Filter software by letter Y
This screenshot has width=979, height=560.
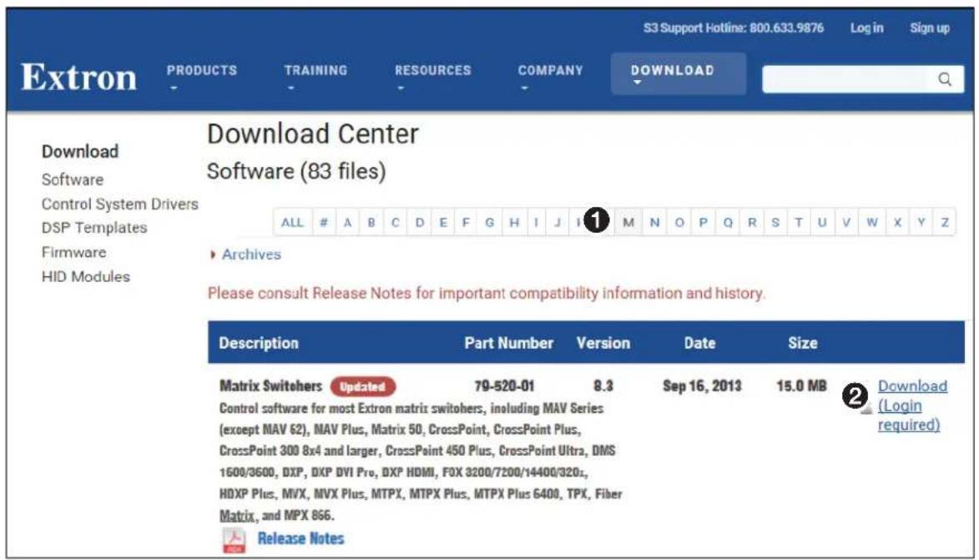pyautogui.click(x=921, y=222)
